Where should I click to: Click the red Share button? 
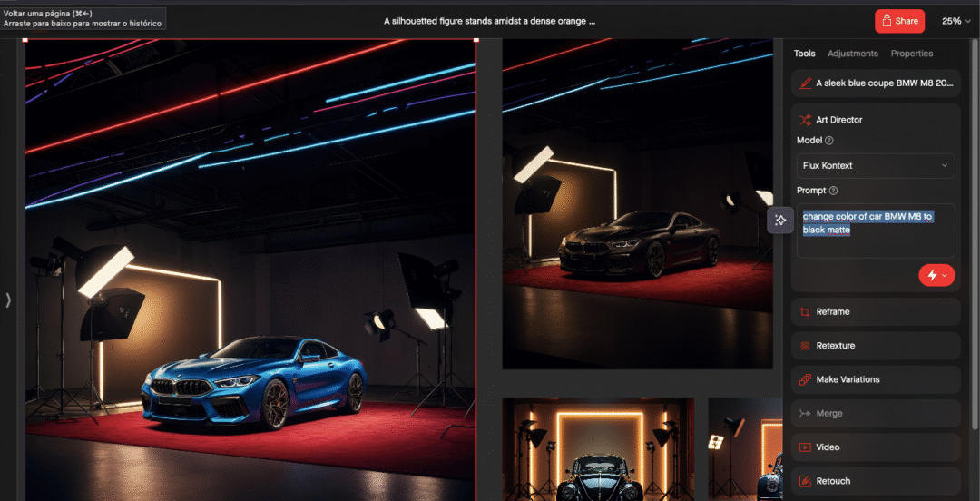[899, 21]
